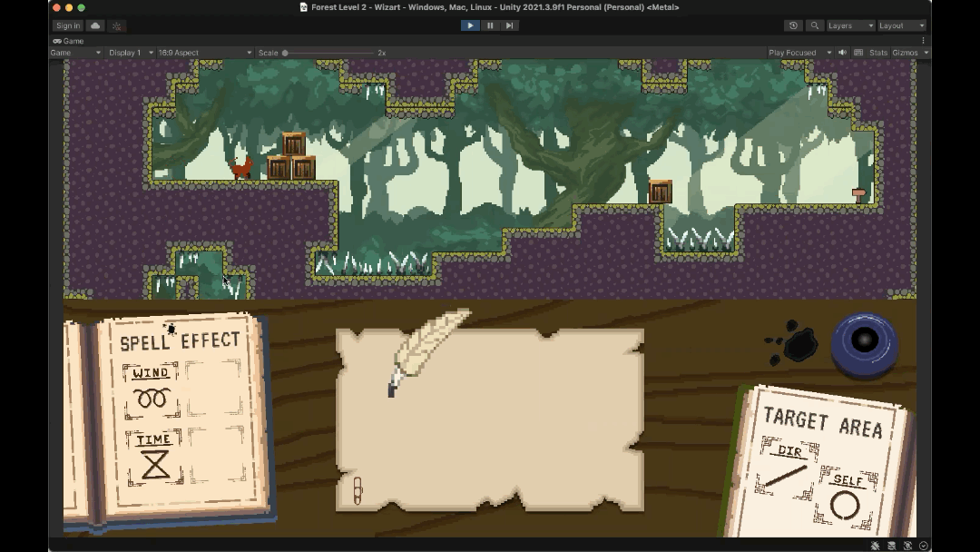
Task: Expand the Layout dropdown
Action: 901,25
